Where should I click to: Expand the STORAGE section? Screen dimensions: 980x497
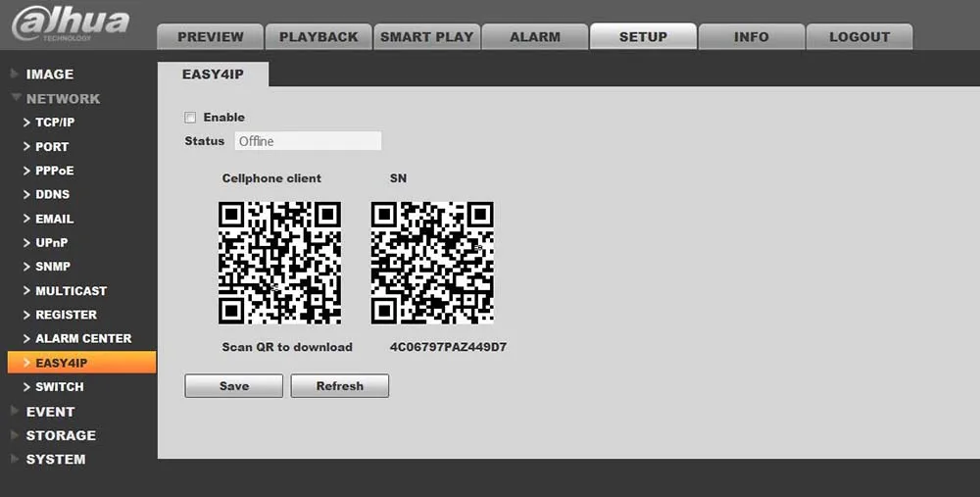point(61,436)
